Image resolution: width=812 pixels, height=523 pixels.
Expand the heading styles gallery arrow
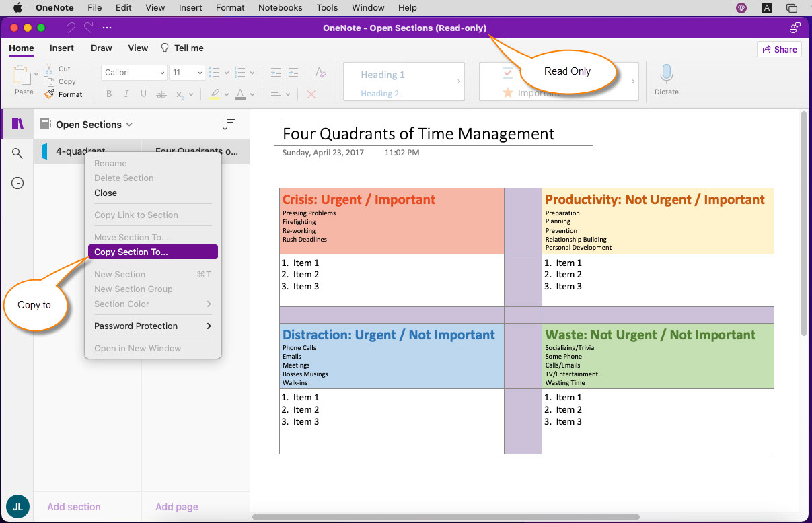click(x=459, y=81)
